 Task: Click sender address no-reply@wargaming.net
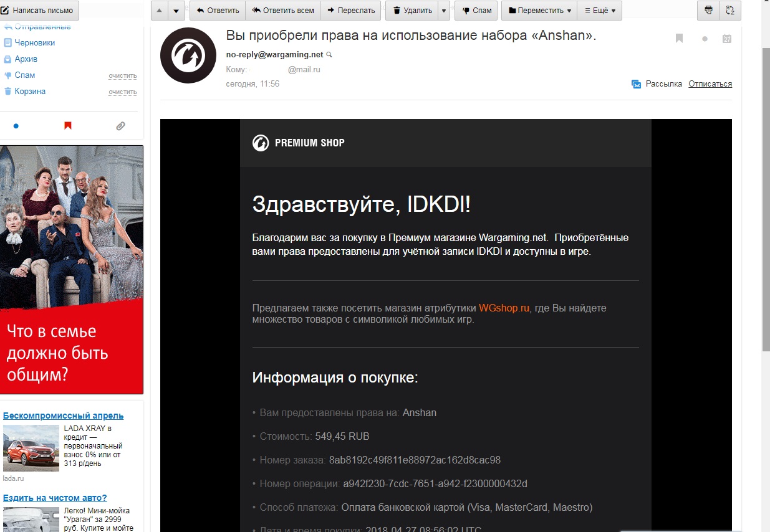point(274,55)
